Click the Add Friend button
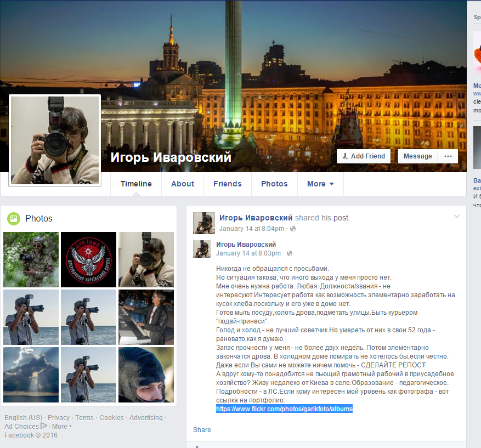This screenshot has height=448, width=481. [364, 156]
